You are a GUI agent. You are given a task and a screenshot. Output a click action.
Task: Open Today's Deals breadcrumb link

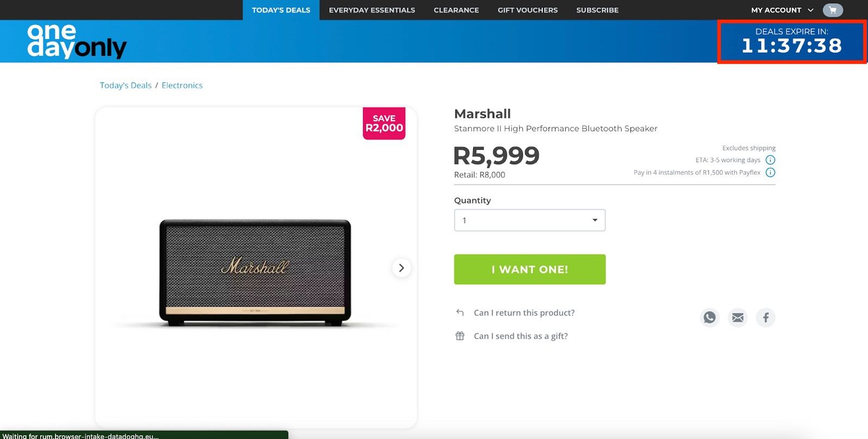[x=125, y=85]
